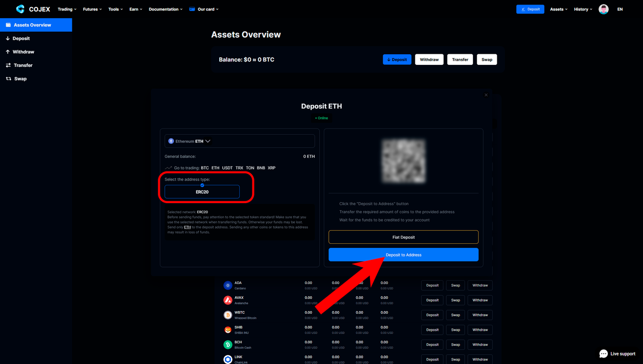Click the BCH Bitcoin Cash coin icon

click(228, 344)
